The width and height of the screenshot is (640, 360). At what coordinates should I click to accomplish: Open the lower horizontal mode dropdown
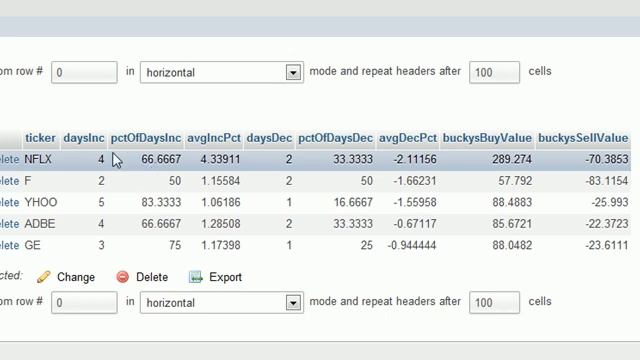(x=222, y=303)
